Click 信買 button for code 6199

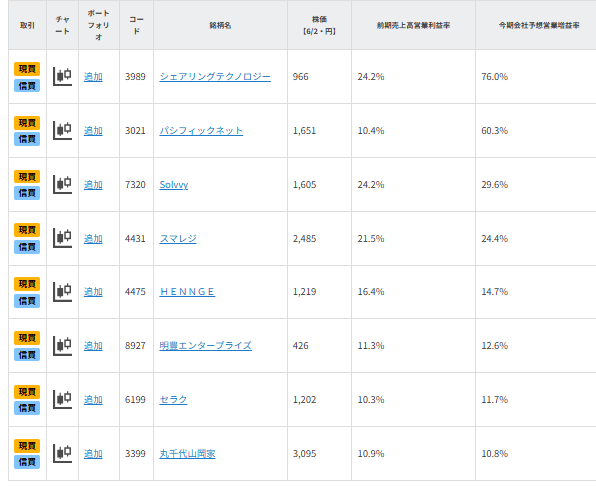pyautogui.click(x=27, y=408)
